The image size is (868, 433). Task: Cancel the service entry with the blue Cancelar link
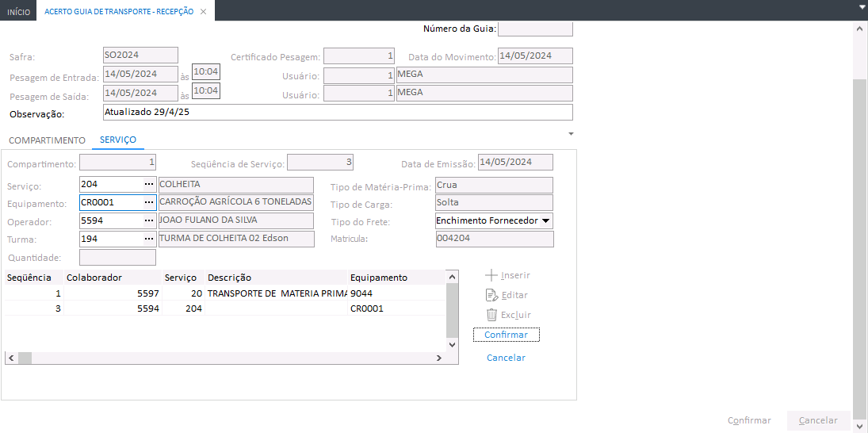click(x=506, y=358)
